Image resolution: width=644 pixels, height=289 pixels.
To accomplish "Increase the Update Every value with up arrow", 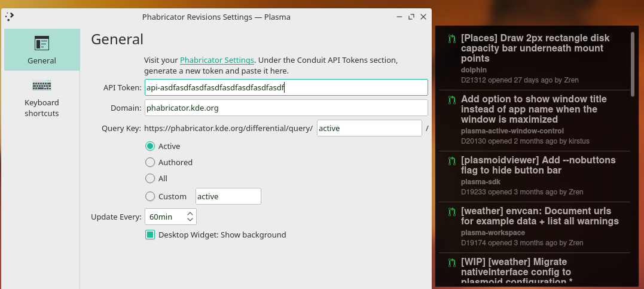I will pyautogui.click(x=190, y=214).
